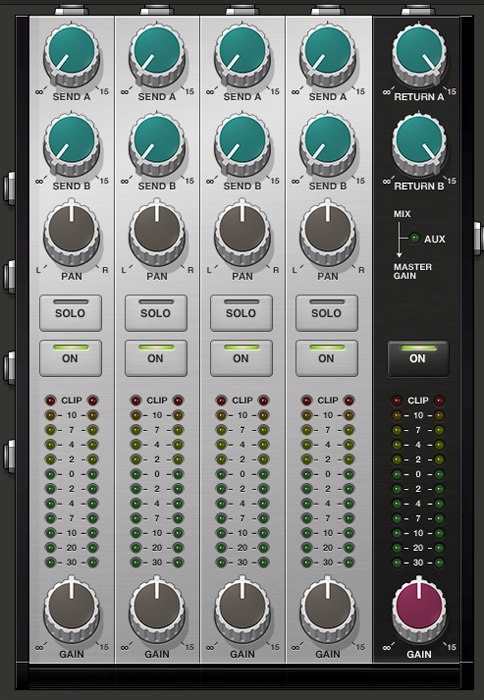Turn off the second channel's ON button
Screen dimensions: 484x700
[156, 358]
